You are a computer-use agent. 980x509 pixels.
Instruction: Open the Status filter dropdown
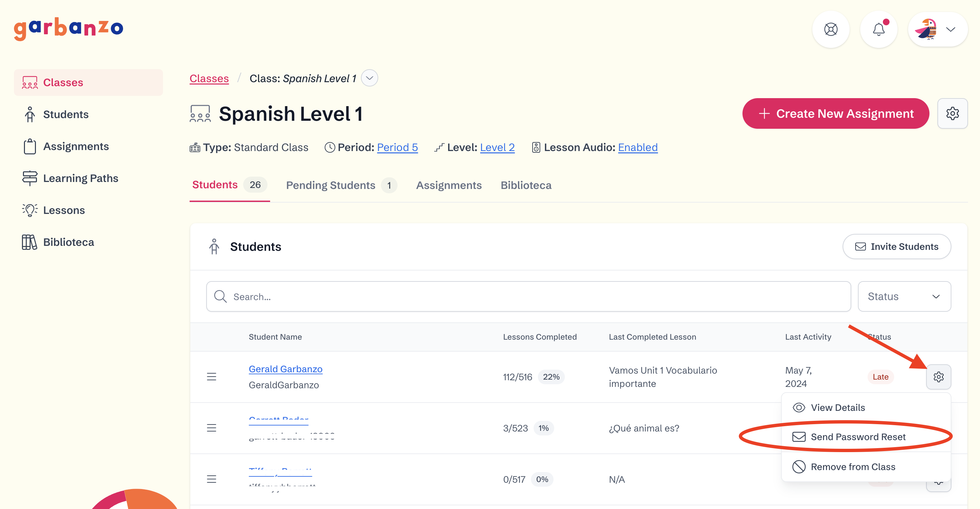click(904, 296)
